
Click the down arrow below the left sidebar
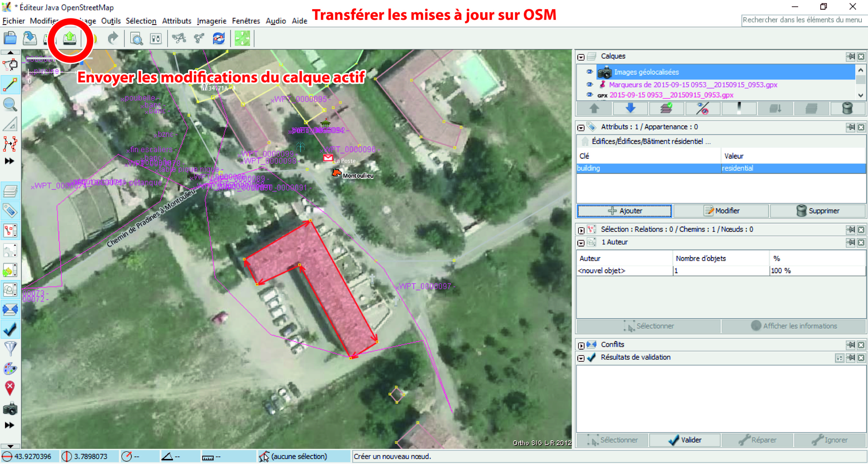(10, 446)
